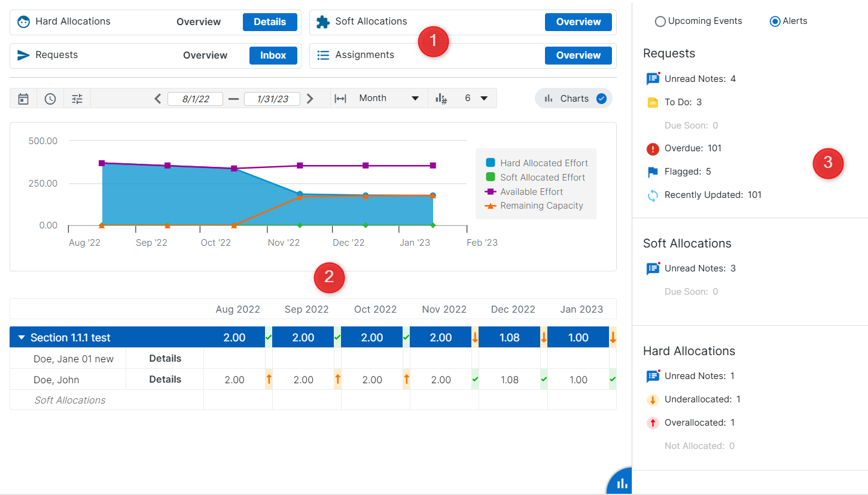Open the filter sliders settings icon
This screenshot has height=495, width=868.
click(77, 99)
